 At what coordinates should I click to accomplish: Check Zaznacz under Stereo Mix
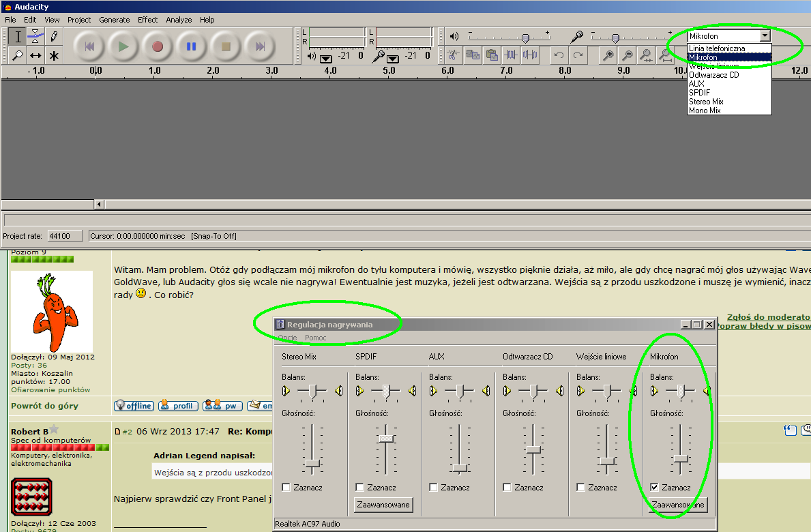[x=286, y=487]
